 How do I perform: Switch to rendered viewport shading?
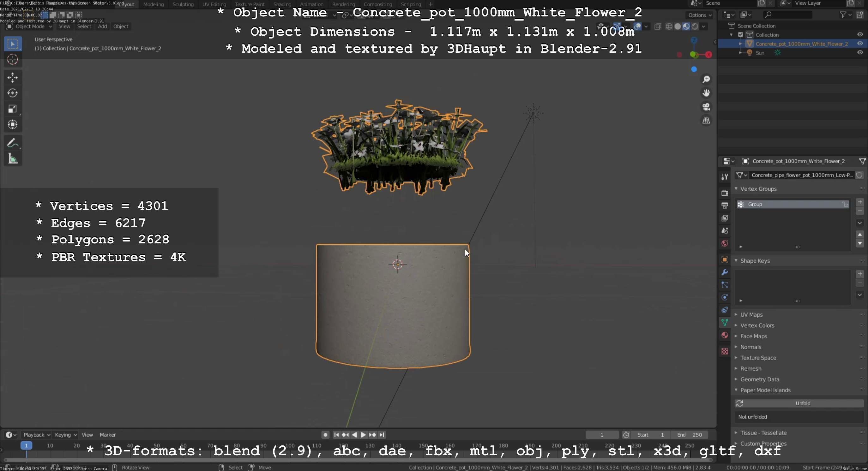coord(695,26)
